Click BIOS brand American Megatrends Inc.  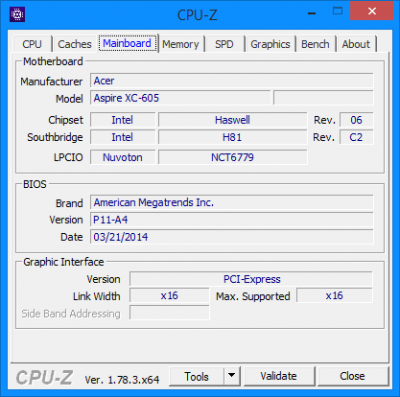click(232, 203)
